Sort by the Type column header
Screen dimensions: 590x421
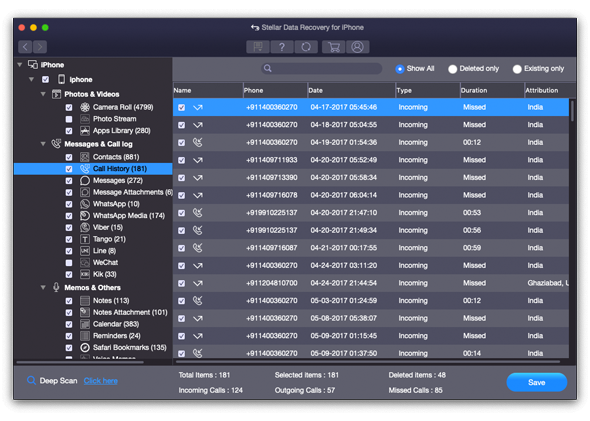[428, 90]
